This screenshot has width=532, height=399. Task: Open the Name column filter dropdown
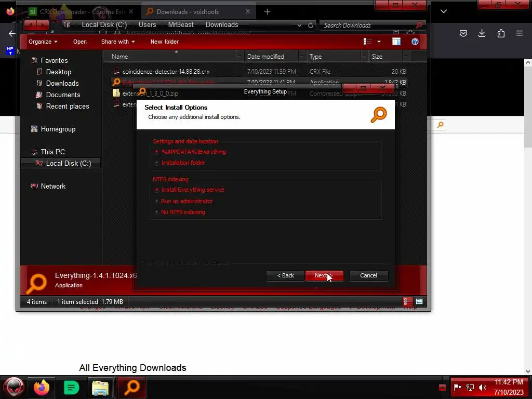point(240,57)
